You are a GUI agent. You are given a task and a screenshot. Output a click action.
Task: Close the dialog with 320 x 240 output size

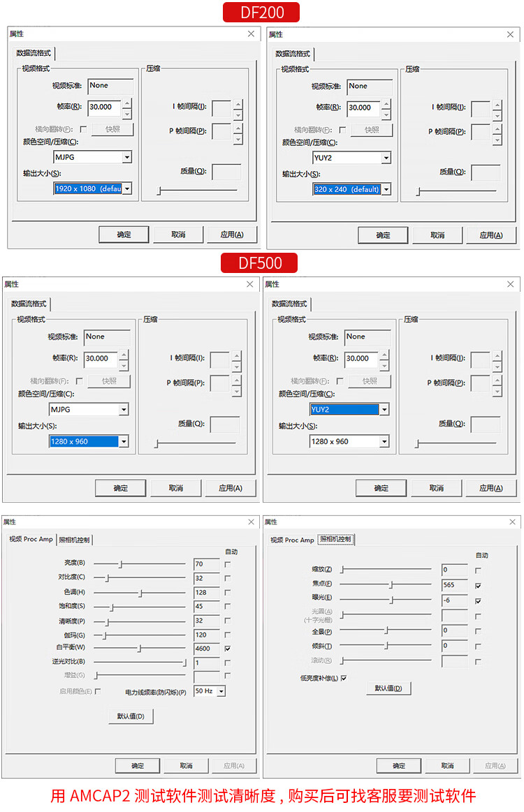tap(510, 34)
